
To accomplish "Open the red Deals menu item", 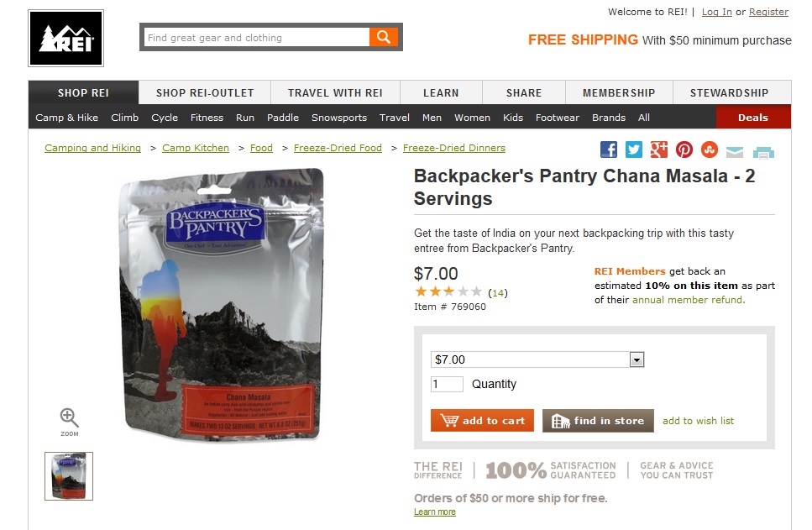I will tap(753, 117).
